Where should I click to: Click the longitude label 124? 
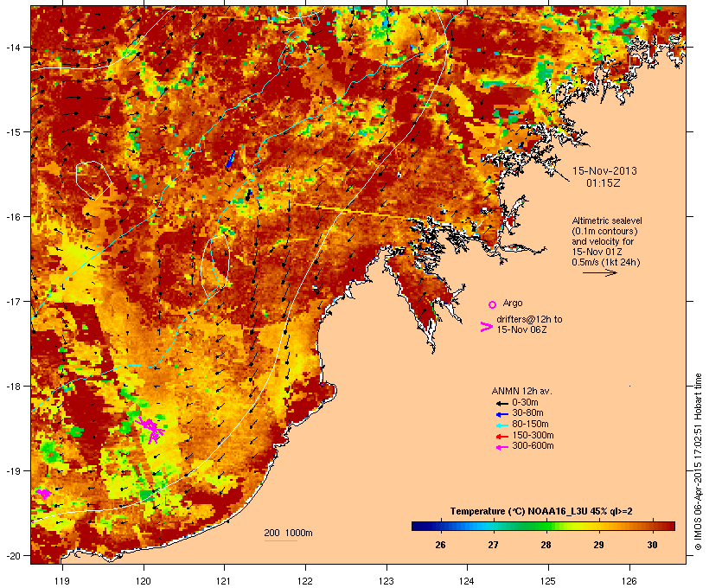tap(467, 581)
